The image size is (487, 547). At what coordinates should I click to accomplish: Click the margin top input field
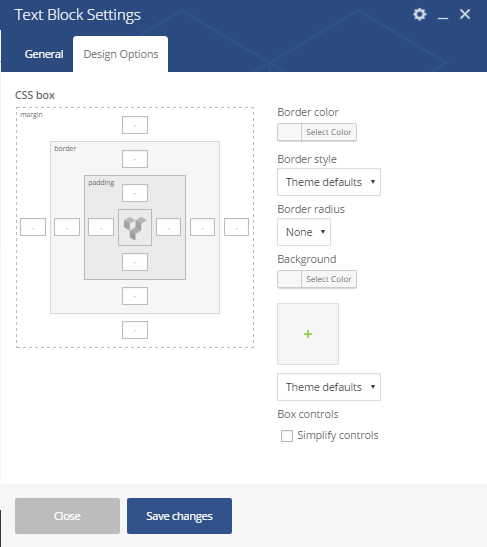tap(135, 125)
